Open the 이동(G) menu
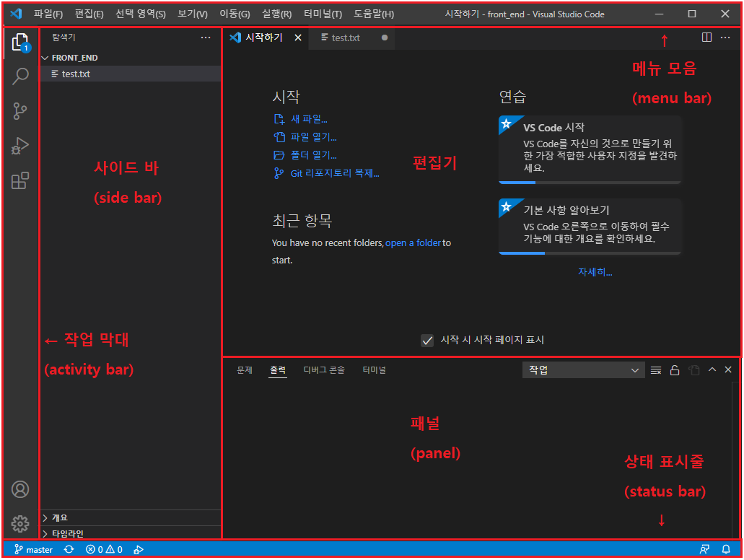Image resolution: width=744 pixels, height=560 pixels. click(235, 14)
